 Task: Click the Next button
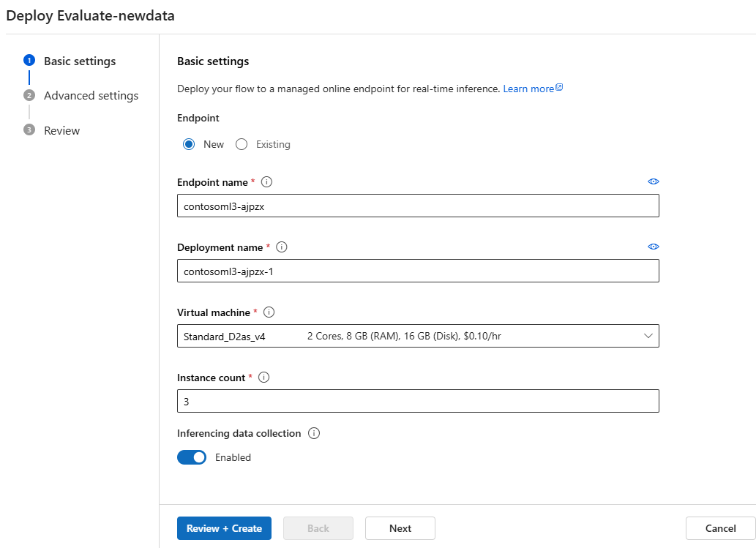coord(400,528)
